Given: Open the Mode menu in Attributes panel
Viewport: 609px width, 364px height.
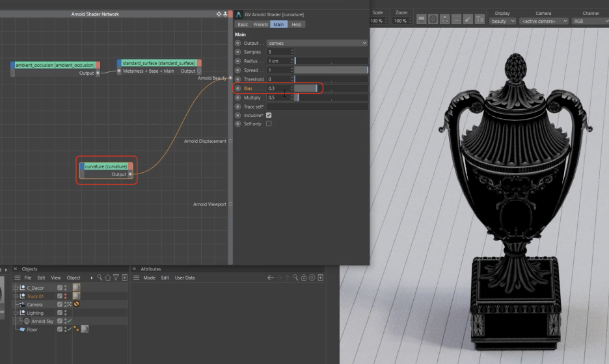Looking at the screenshot, I should point(149,278).
